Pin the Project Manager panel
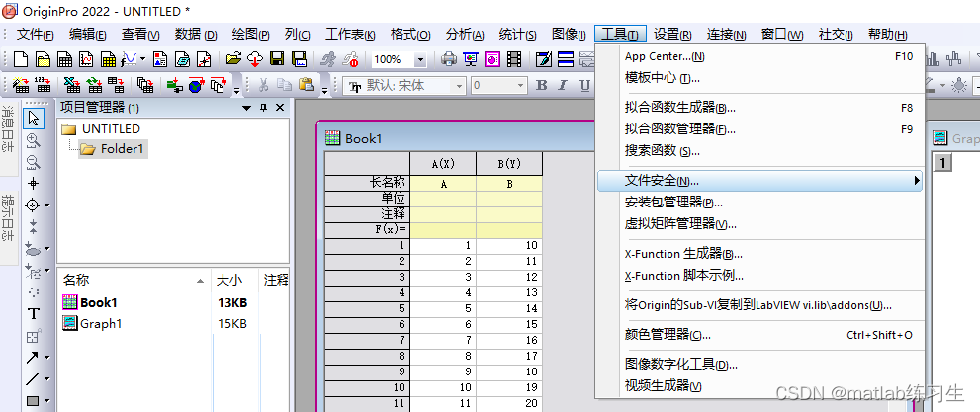 coord(263,108)
